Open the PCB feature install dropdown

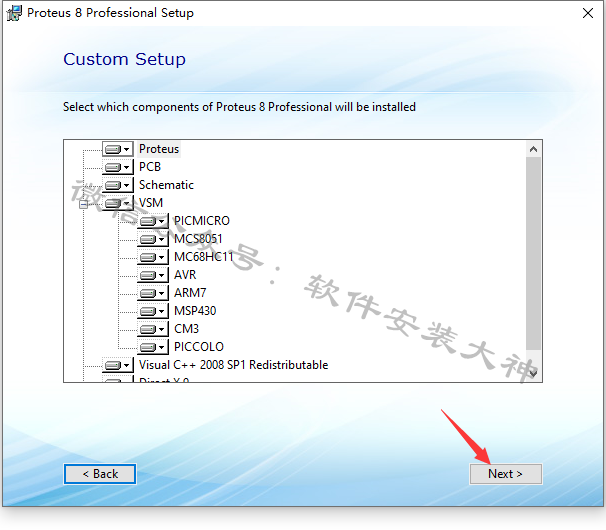[x=118, y=167]
